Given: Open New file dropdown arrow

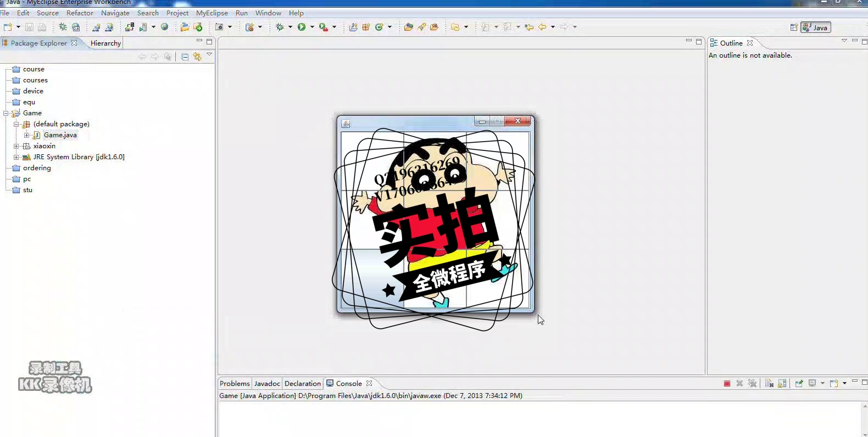Looking at the screenshot, I should [x=18, y=27].
